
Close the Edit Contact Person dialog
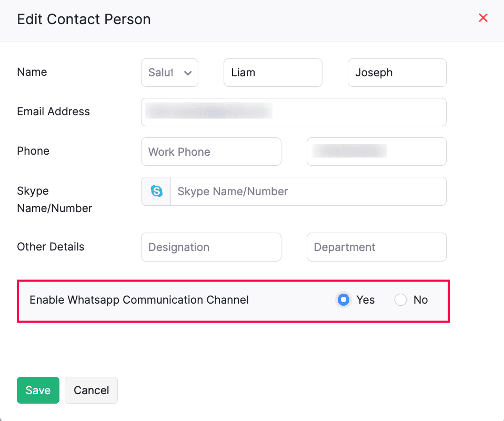pos(483,17)
